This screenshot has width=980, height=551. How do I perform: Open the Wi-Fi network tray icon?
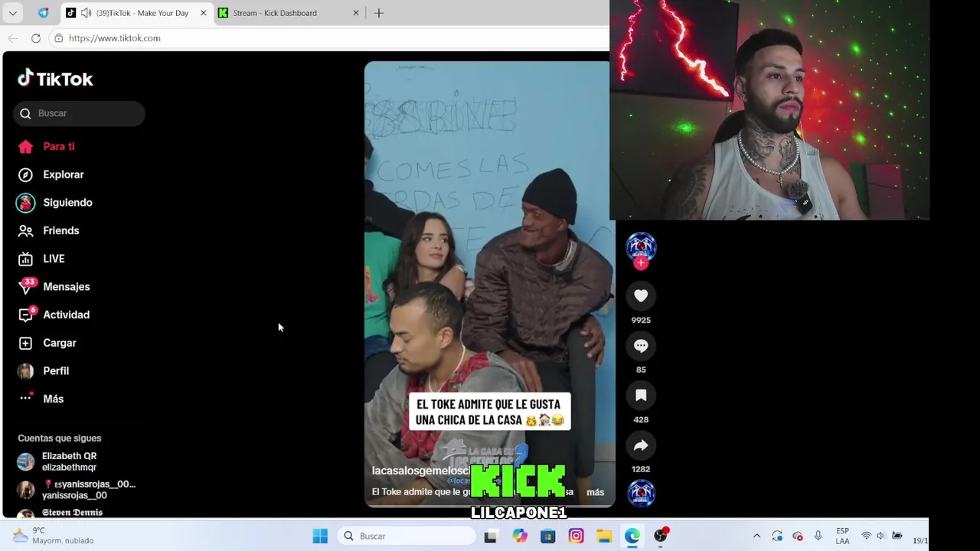click(867, 536)
